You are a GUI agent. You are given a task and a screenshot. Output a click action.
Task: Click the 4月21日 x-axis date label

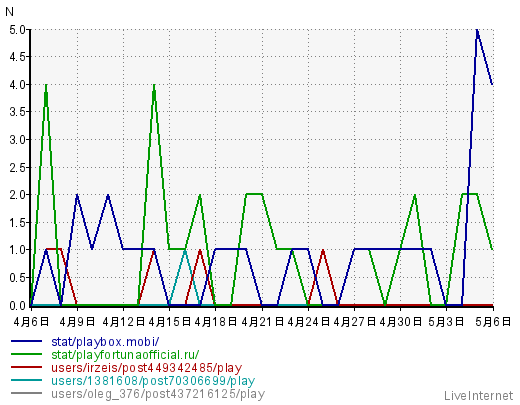click(x=262, y=322)
